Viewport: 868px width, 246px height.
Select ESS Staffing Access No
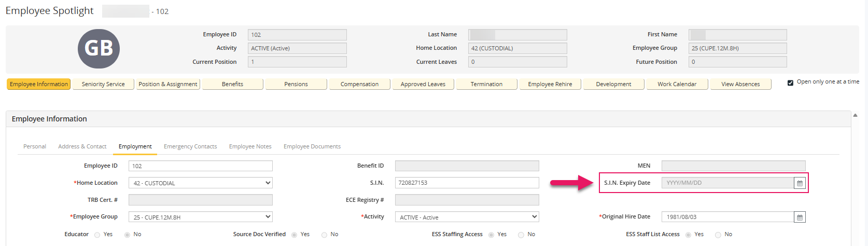(521, 235)
